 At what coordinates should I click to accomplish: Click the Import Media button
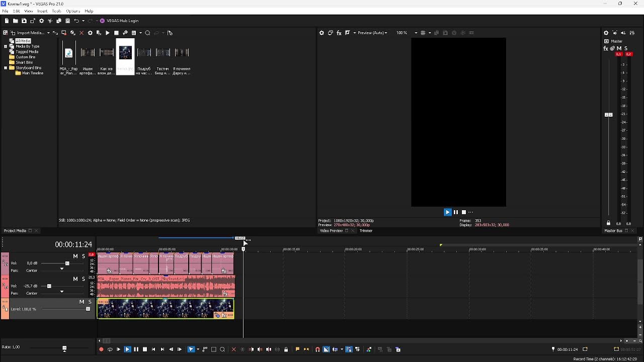27,33
